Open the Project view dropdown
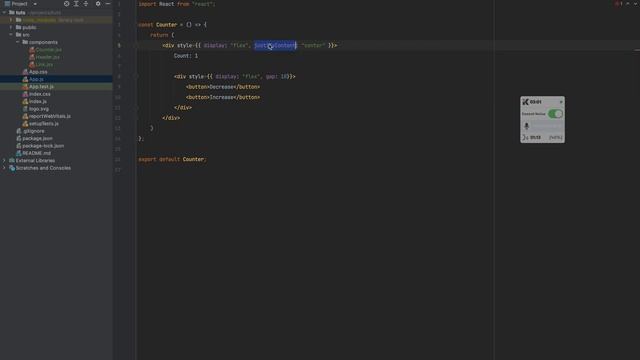Screen dimensions: 640x360 35,4
